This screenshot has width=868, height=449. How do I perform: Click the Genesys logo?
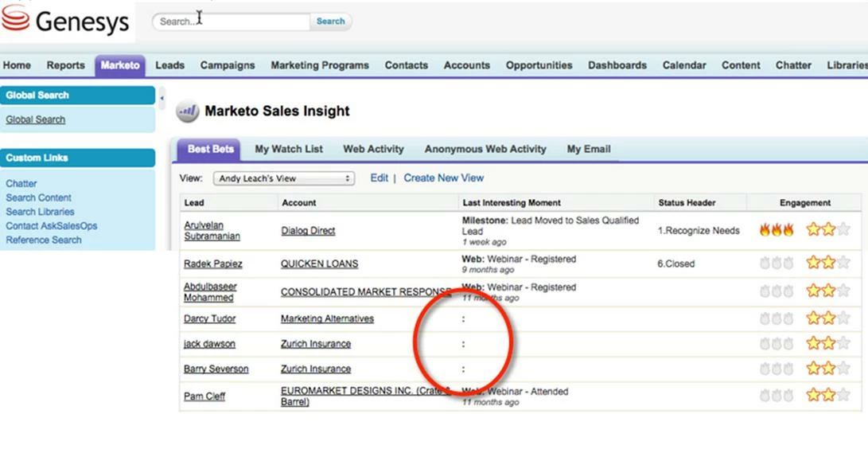[x=65, y=21]
